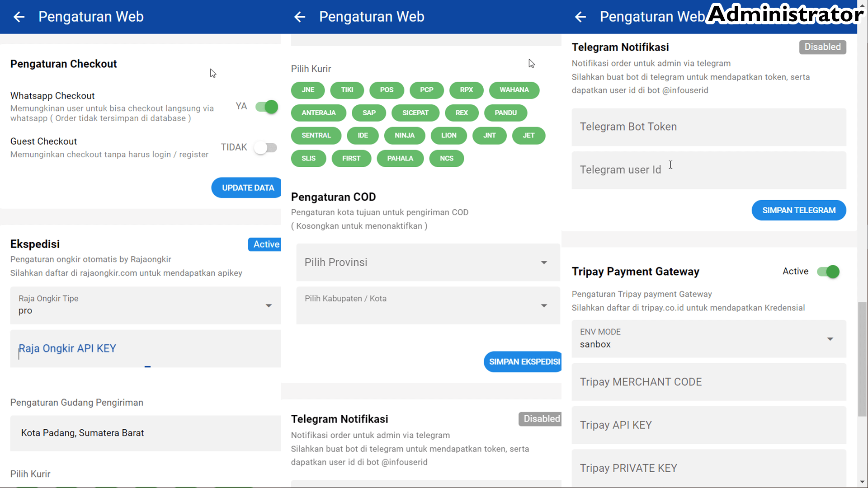The image size is (868, 488).
Task: Click the back arrow beside Pengaturan Checkout panel
Action: (19, 17)
